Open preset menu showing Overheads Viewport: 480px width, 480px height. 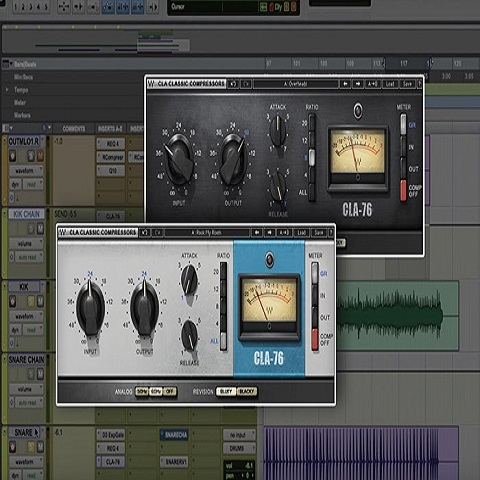[x=296, y=84]
